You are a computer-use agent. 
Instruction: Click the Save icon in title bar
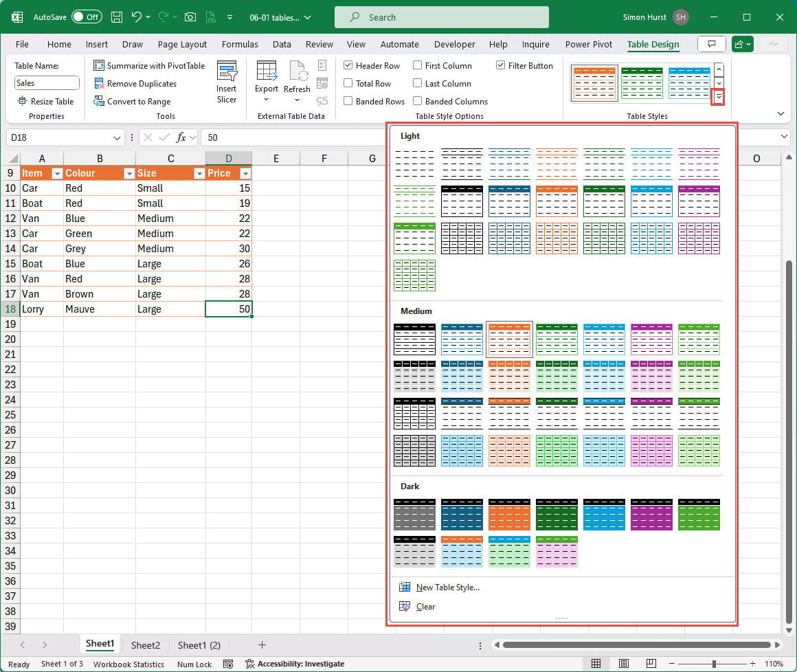(117, 17)
